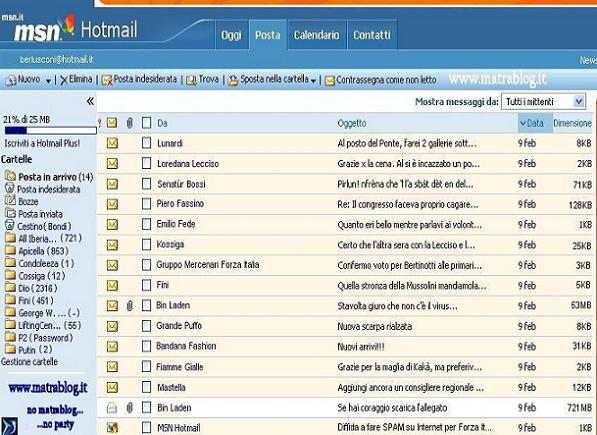Image resolution: width=597 pixels, height=435 pixels.
Task: Sort by the envelope column header icon
Action: tap(112, 123)
